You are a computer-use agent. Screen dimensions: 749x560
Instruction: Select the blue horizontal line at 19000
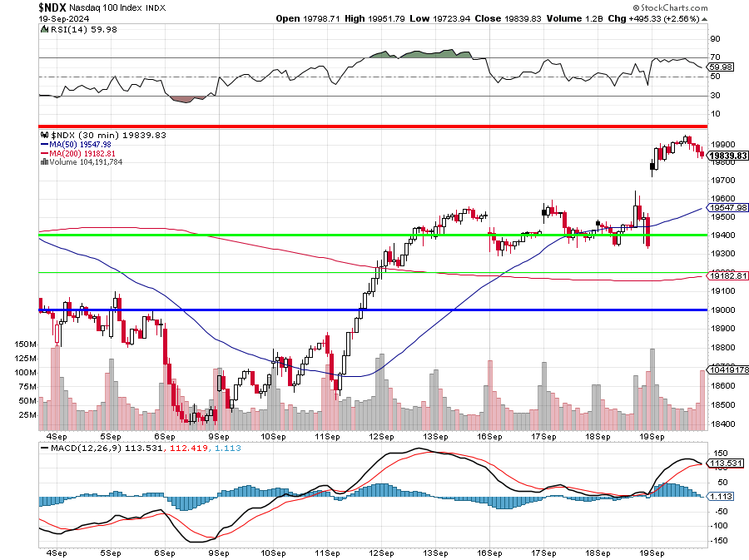(x=250, y=310)
